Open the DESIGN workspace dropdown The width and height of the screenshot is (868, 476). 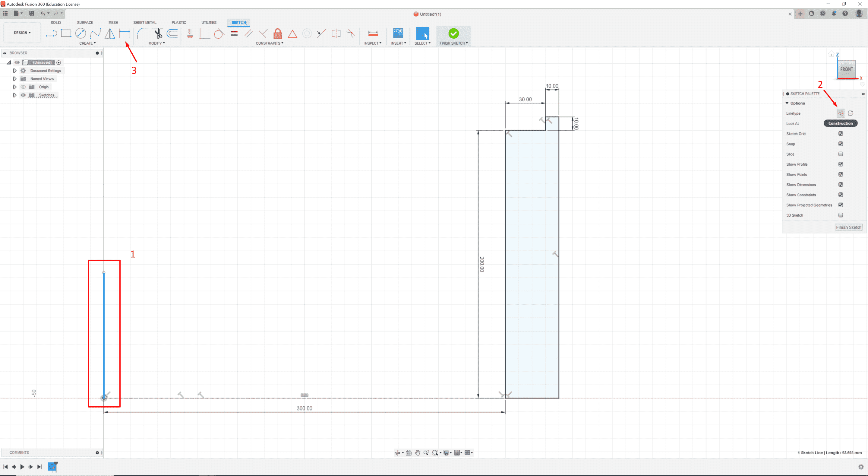(x=22, y=33)
